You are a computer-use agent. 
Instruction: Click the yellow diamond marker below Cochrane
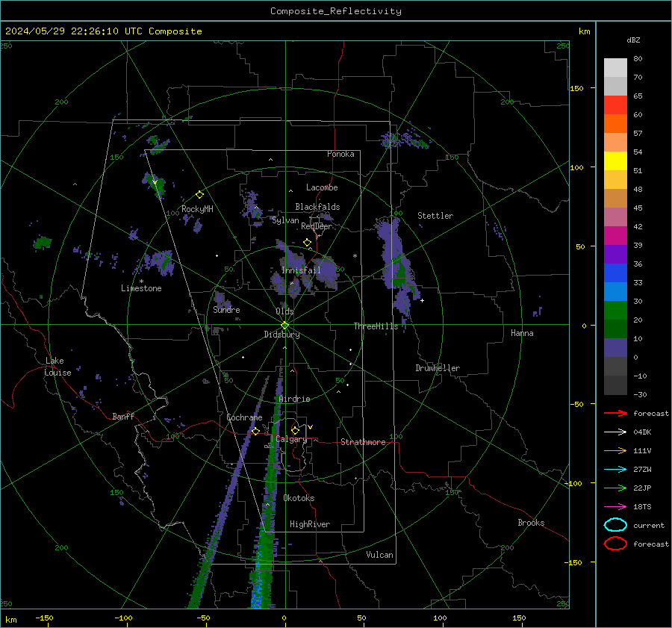tap(255, 431)
